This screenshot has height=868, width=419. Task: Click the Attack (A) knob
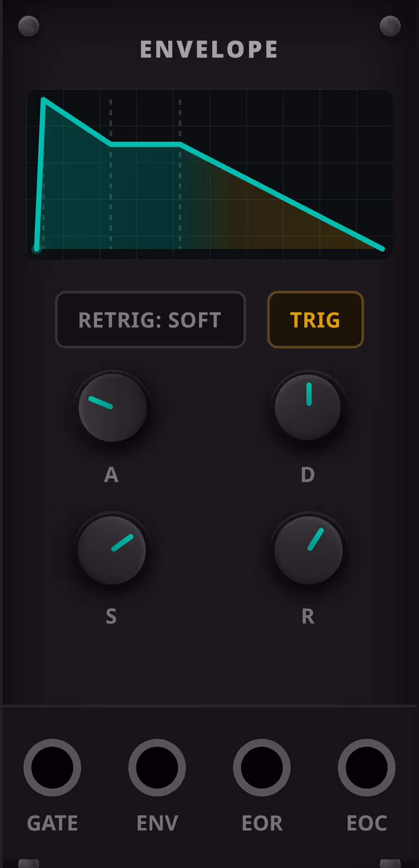coord(112,408)
